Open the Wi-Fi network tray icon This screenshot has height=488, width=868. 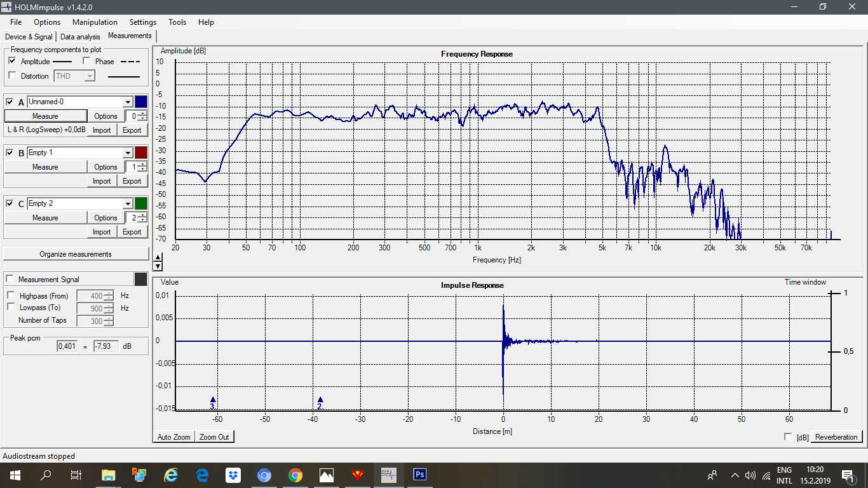point(766,475)
